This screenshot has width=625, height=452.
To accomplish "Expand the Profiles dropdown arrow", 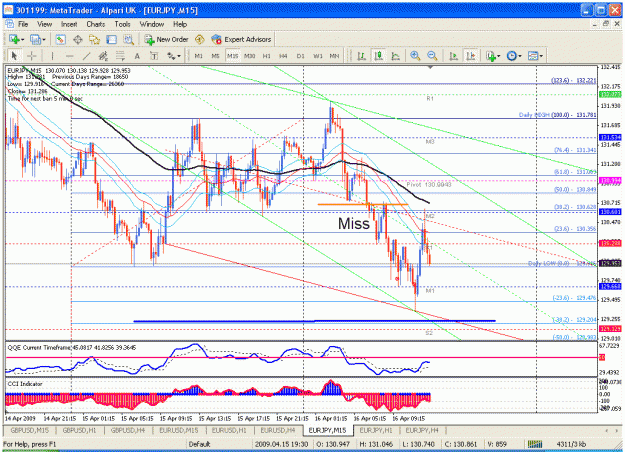I will pos(44,40).
